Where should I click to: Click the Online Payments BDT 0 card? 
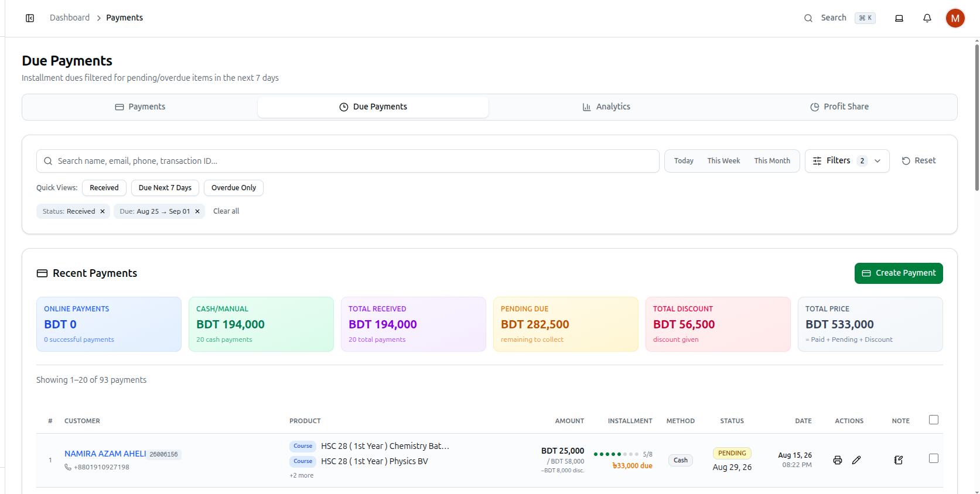109,324
